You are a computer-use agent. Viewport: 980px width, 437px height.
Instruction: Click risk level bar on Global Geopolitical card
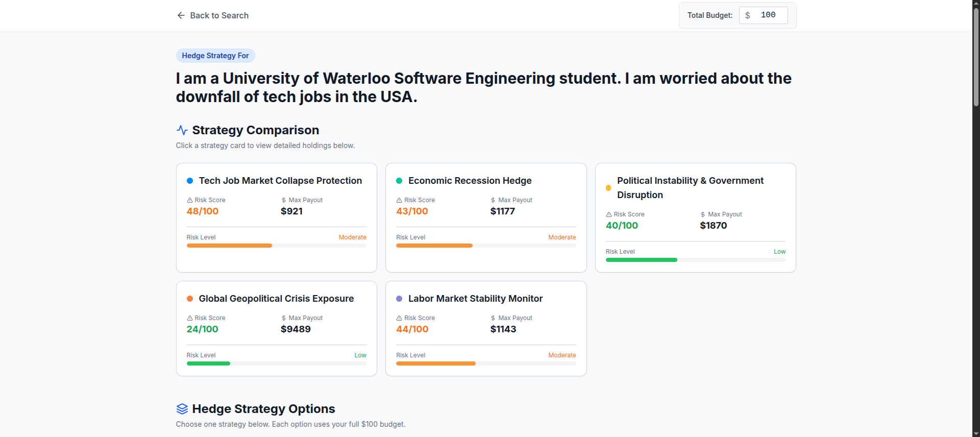[x=276, y=363]
